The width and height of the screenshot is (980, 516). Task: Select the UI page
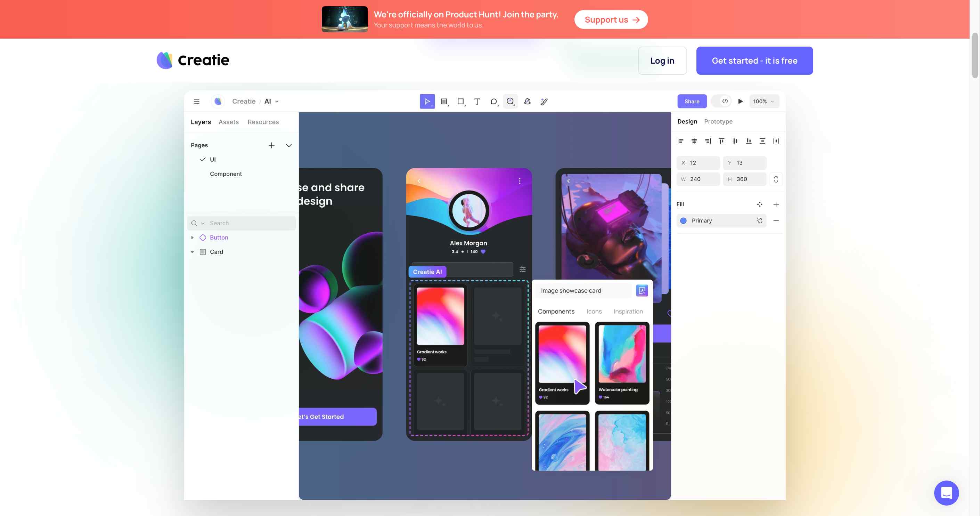tap(213, 160)
